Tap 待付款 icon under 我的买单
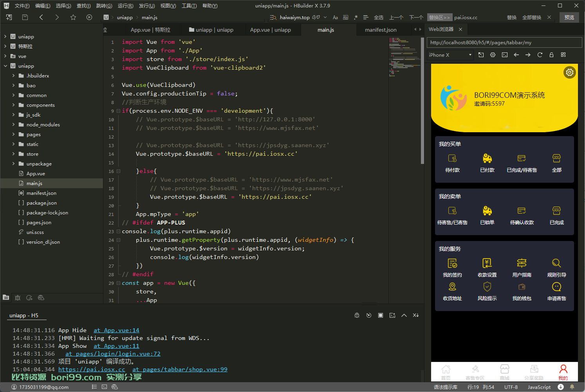This screenshot has width=585, height=392. 452,158
